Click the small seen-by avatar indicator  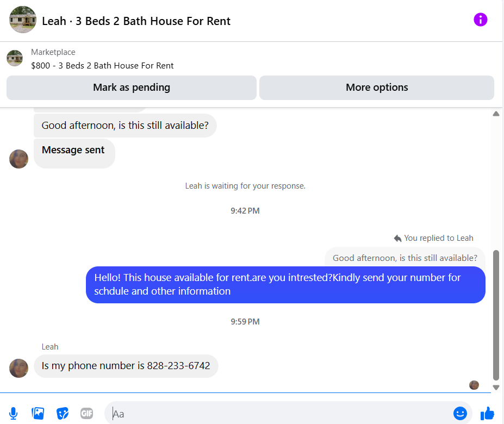[x=474, y=385]
